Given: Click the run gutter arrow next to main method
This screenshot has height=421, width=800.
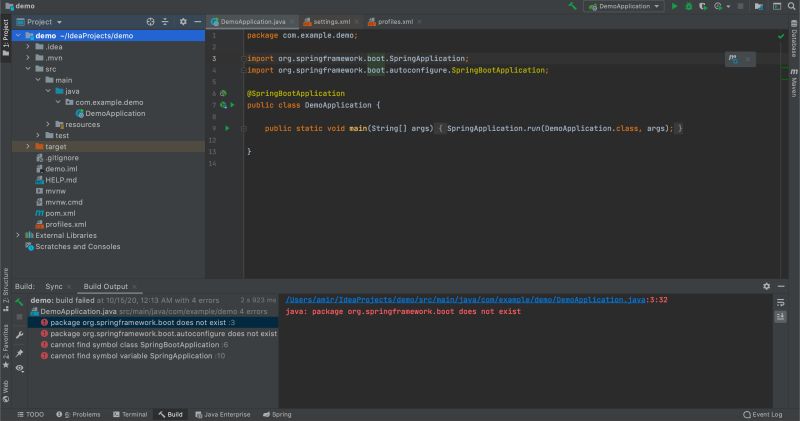Looking at the screenshot, I should click(x=227, y=128).
